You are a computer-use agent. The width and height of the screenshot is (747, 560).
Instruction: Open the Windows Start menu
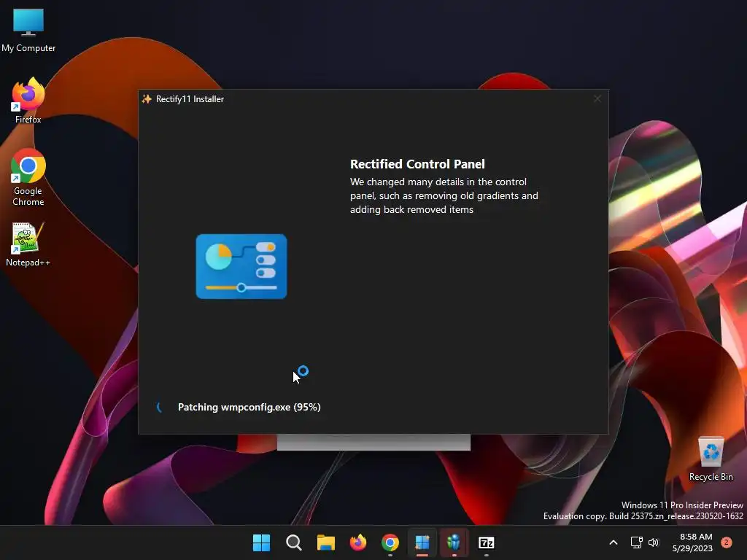coord(262,542)
